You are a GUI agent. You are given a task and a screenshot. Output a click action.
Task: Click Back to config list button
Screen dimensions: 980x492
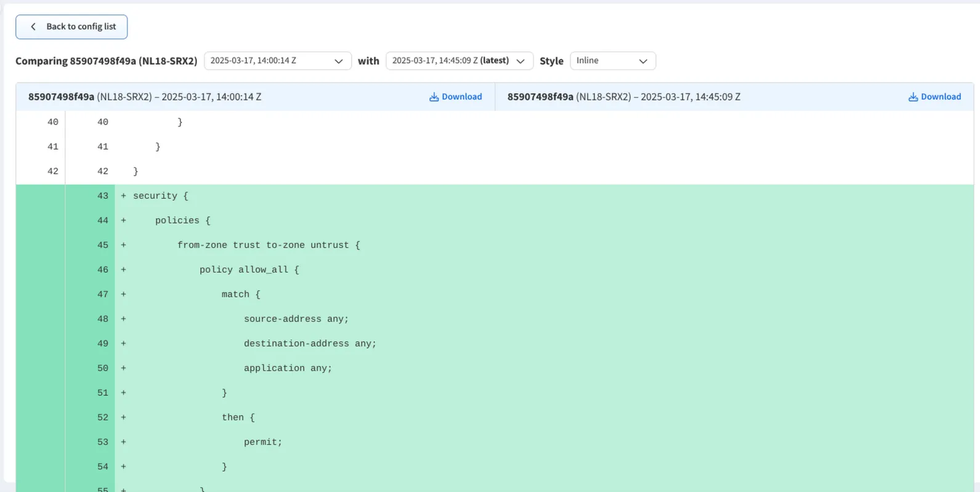coord(71,26)
